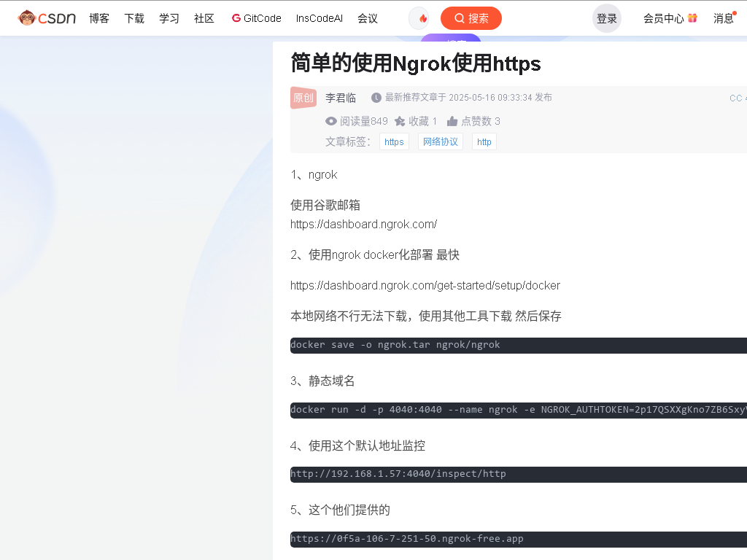Screen dimensions: 747x560
Task: Open the 会议 menu item
Action: [x=368, y=18]
